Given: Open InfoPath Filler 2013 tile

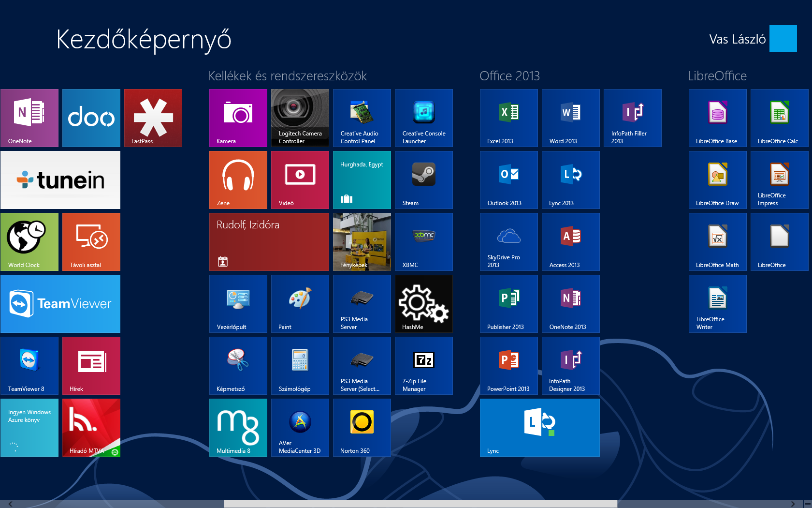Looking at the screenshot, I should 633,118.
